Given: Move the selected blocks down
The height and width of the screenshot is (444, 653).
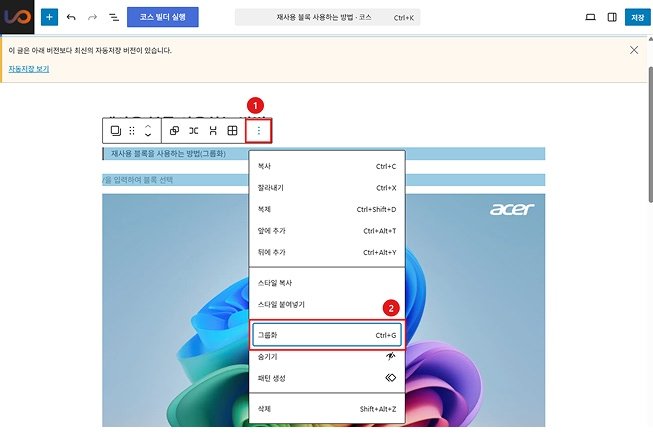Looking at the screenshot, I should click(148, 135).
